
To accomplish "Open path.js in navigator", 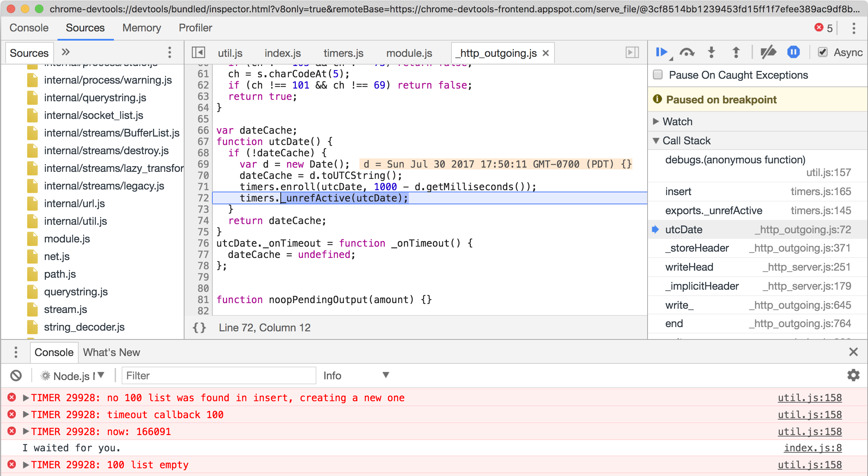I will coord(60,274).
